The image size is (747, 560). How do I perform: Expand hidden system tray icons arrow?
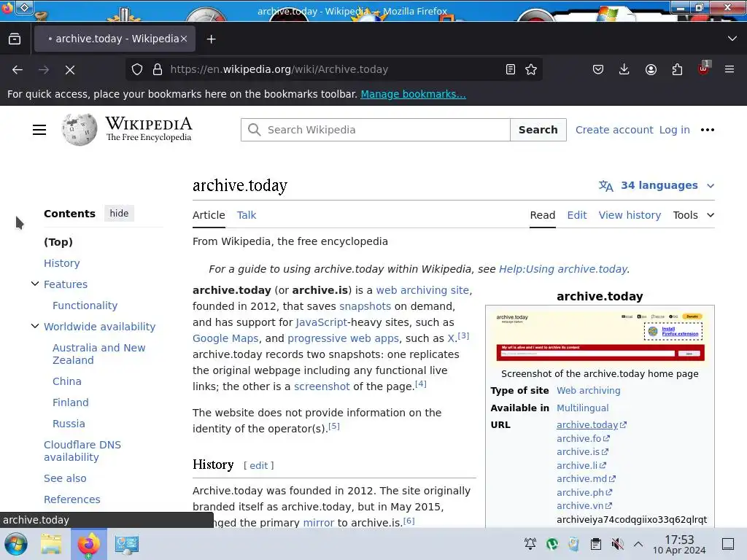638,544
